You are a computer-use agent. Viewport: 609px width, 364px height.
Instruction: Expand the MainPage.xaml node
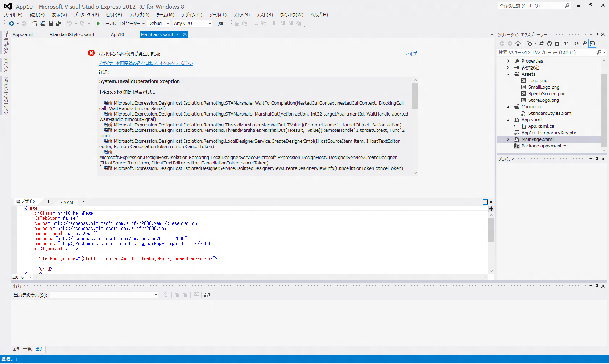tap(508, 139)
